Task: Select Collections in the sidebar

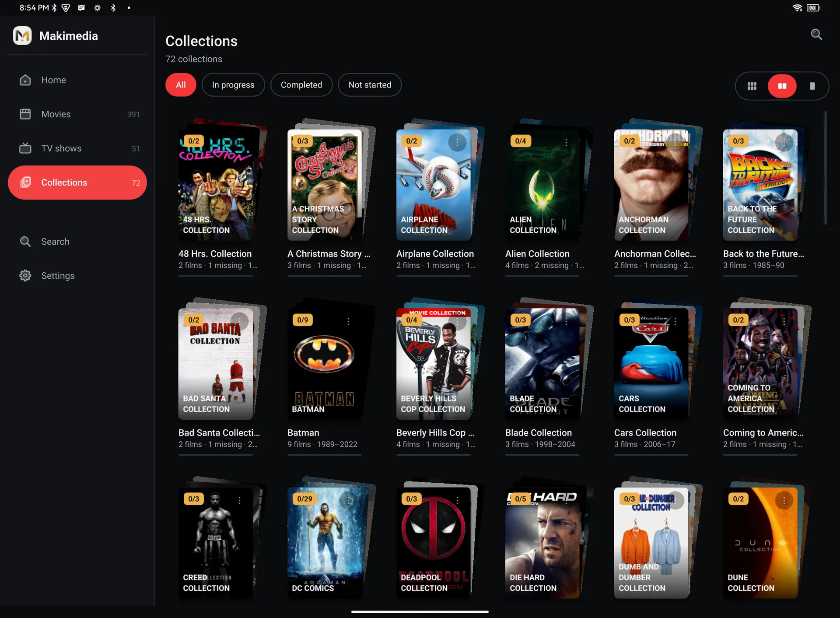Action: [77, 183]
